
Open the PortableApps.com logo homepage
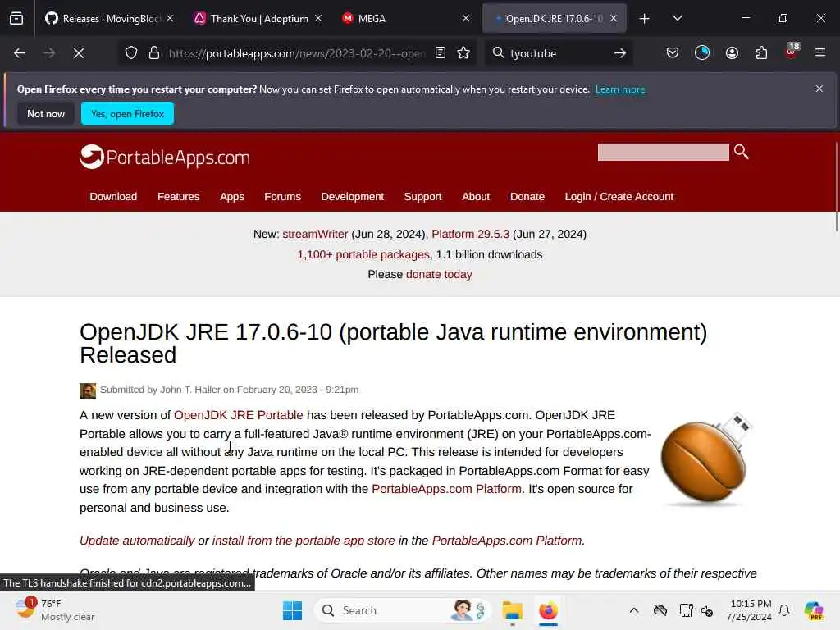pos(165,157)
